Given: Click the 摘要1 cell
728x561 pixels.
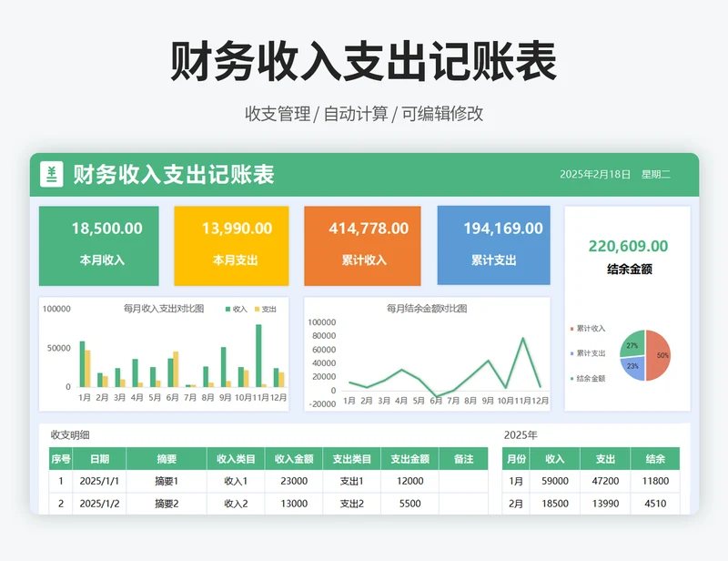Looking at the screenshot, I should click(167, 481).
